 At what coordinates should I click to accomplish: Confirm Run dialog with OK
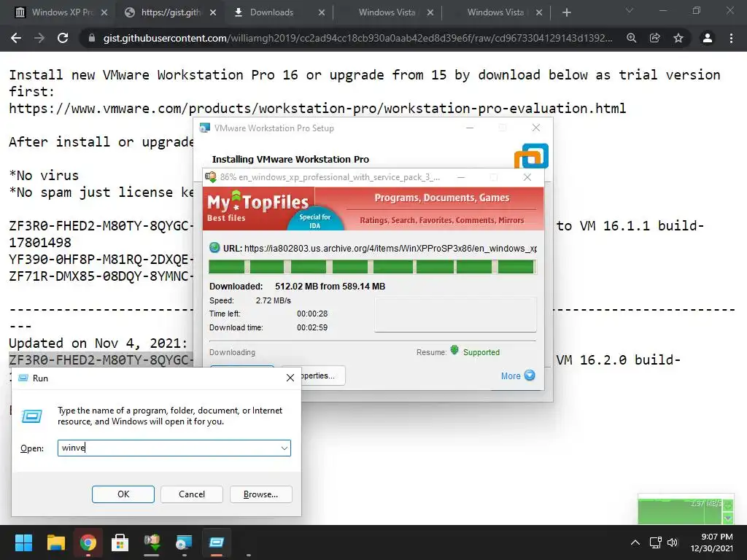(123, 494)
